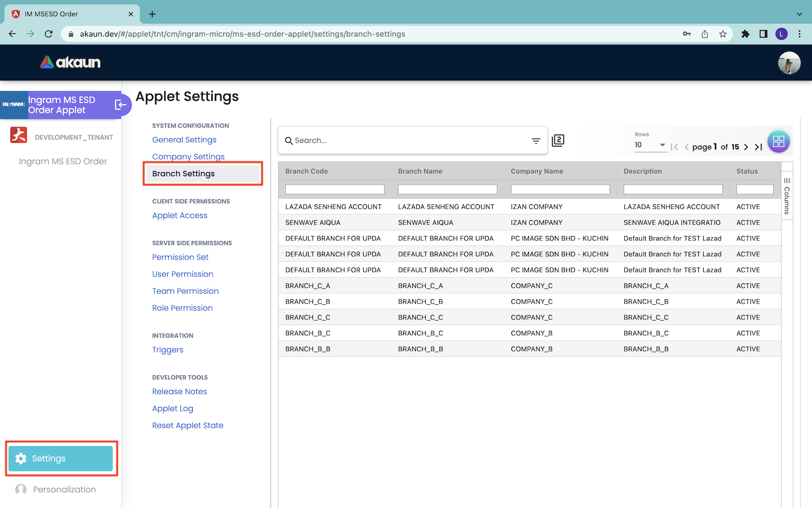The image size is (812, 508).
Task: Click the exit applet icon in sidebar header
Action: click(120, 104)
